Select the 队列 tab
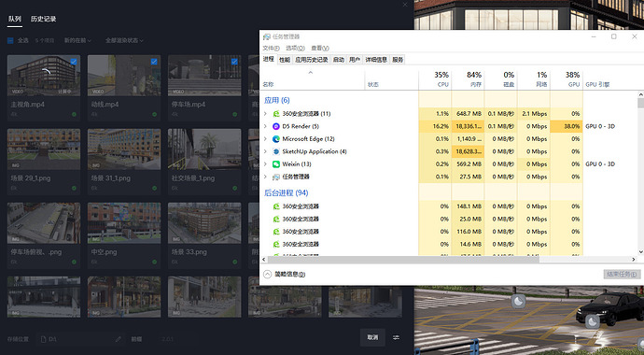Image resolution: width=644 pixels, height=355 pixels. click(15, 19)
